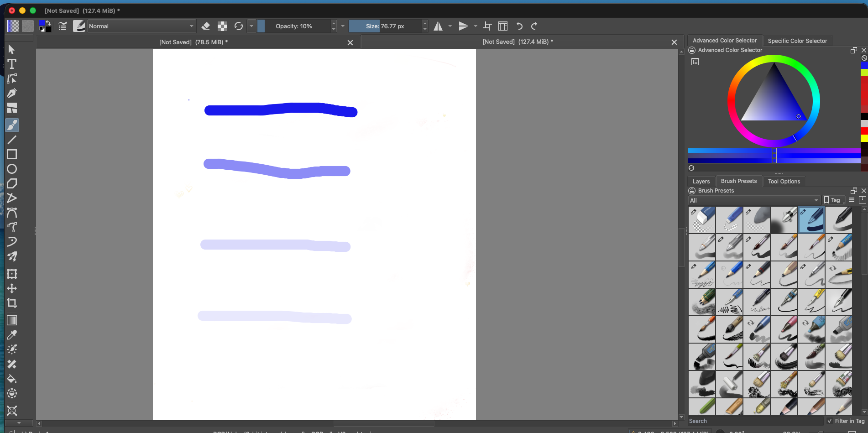Image resolution: width=868 pixels, height=433 pixels.
Task: Redo the last undone action
Action: click(x=534, y=26)
